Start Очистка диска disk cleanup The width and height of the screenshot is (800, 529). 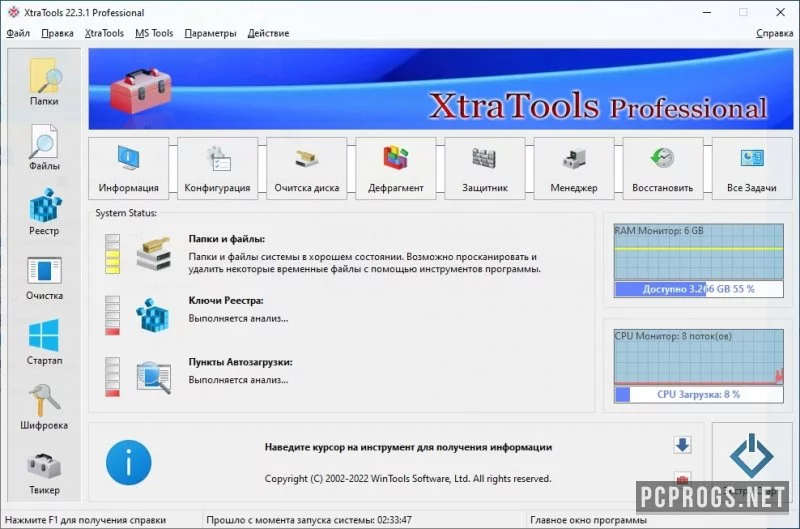pos(307,168)
